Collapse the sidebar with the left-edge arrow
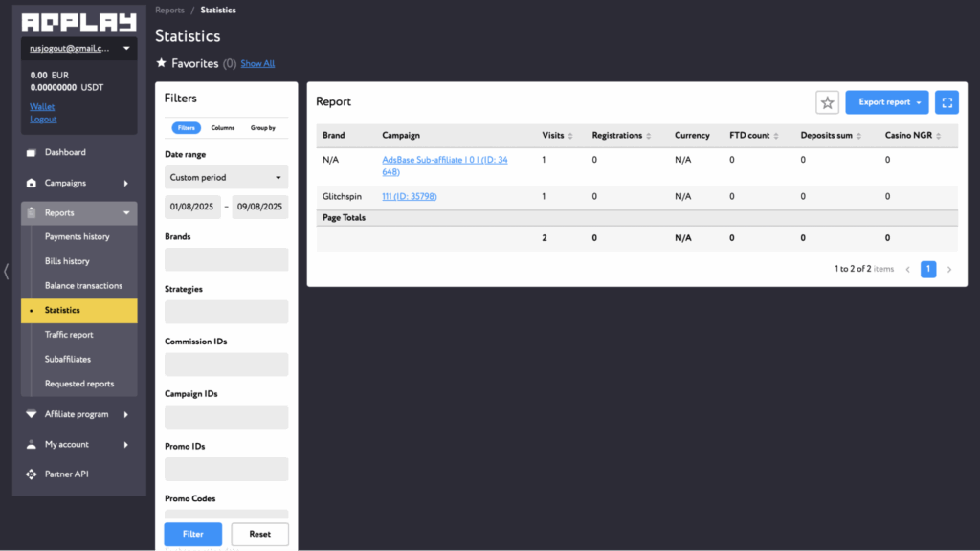The image size is (980, 551). [x=7, y=272]
